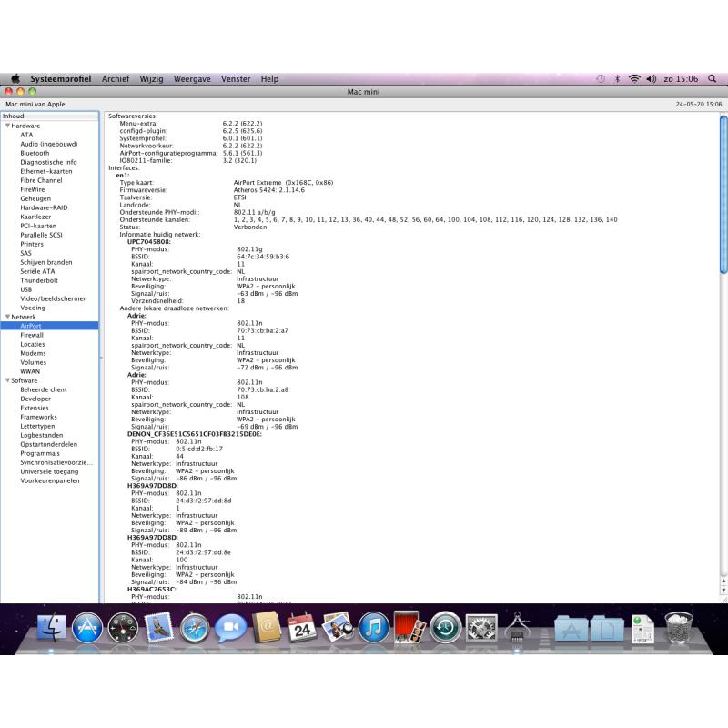Click the Bluetooth status icon
This screenshot has height=728, width=728.
(618, 78)
